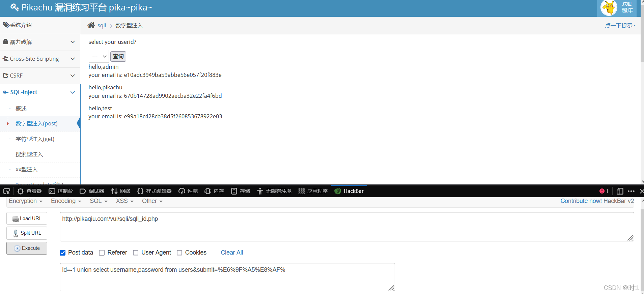
Task: Click the Cross-Site Scripting list icon
Action: pyautogui.click(x=6, y=59)
